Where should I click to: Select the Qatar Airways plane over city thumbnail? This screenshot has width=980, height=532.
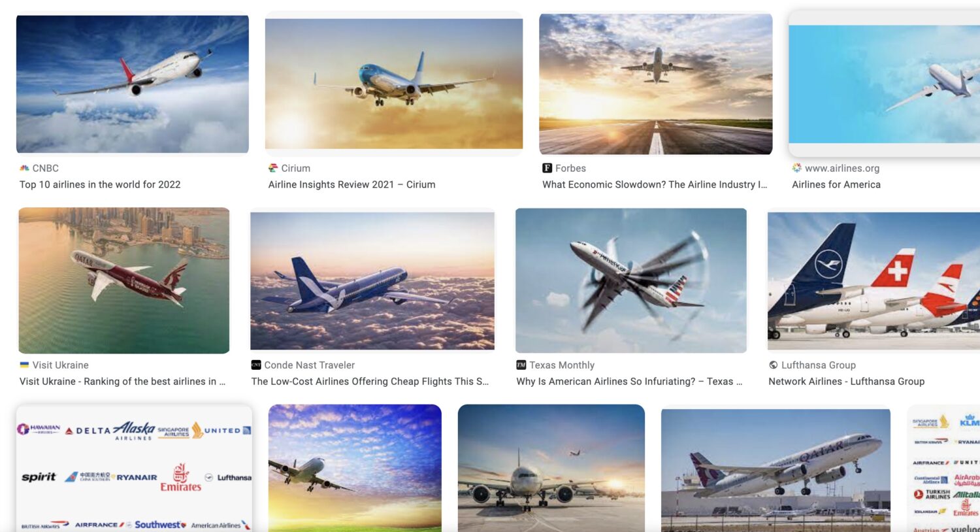tap(124, 280)
